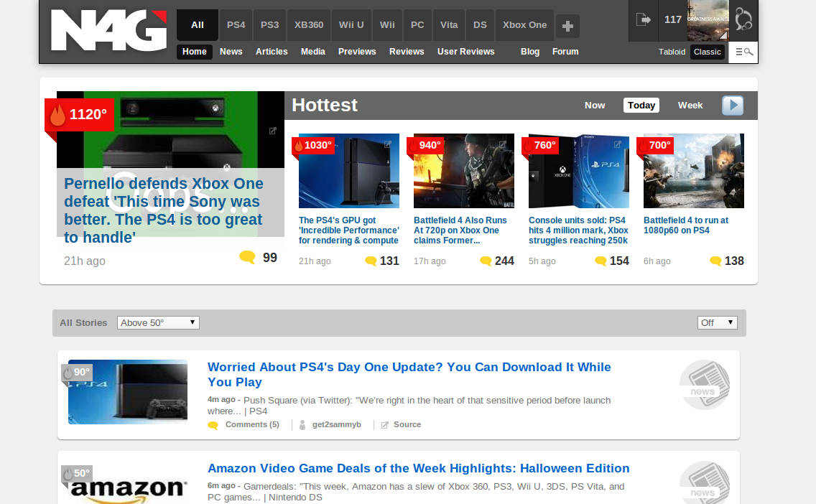Click comment bubble beside 99
The height and width of the screenshot is (504, 816).
click(248, 257)
